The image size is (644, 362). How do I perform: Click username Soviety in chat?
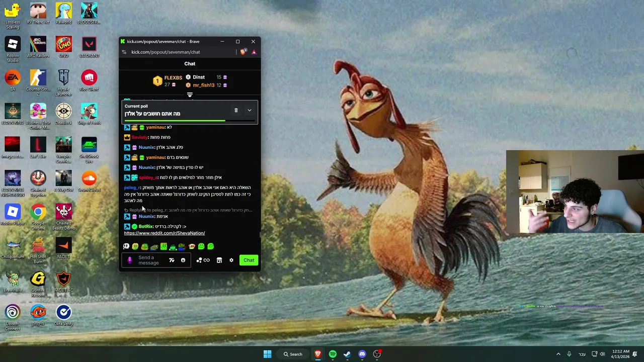tap(139, 137)
